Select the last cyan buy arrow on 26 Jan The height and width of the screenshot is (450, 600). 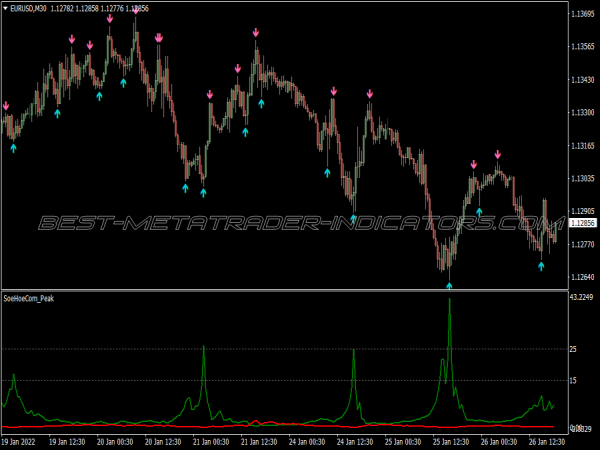(x=541, y=266)
